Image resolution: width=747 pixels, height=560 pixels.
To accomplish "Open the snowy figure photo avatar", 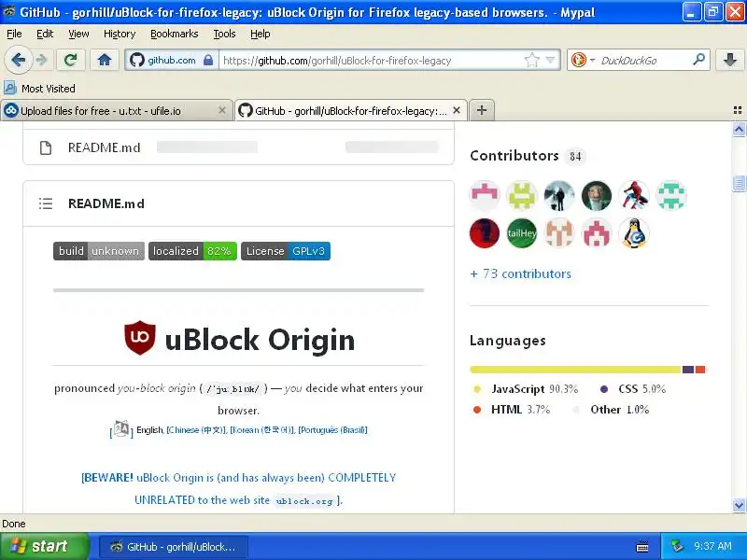I will click(558, 195).
